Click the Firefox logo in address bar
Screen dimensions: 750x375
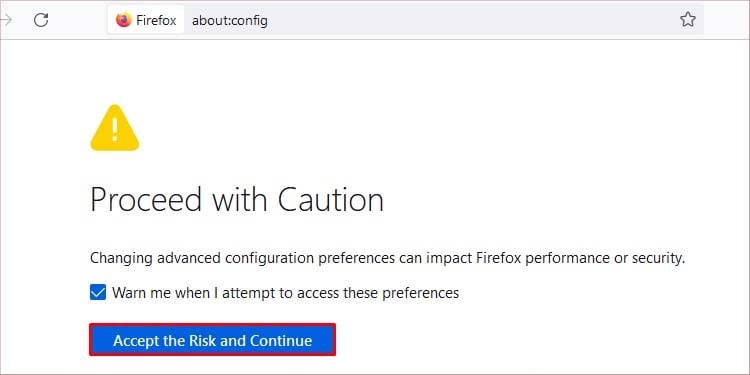pyautogui.click(x=123, y=20)
